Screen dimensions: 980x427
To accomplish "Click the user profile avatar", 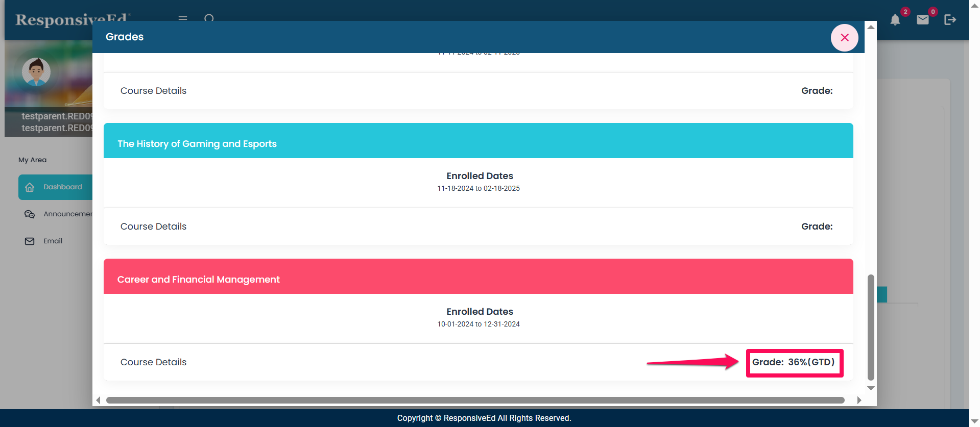I will pos(36,72).
